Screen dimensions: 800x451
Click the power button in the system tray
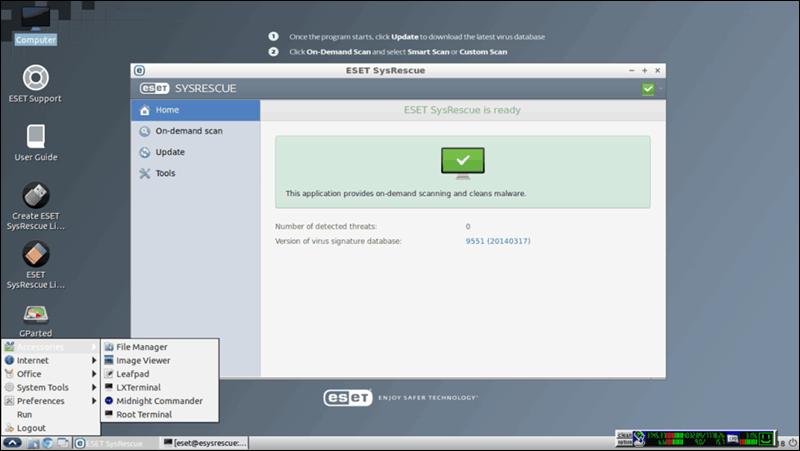point(792,443)
